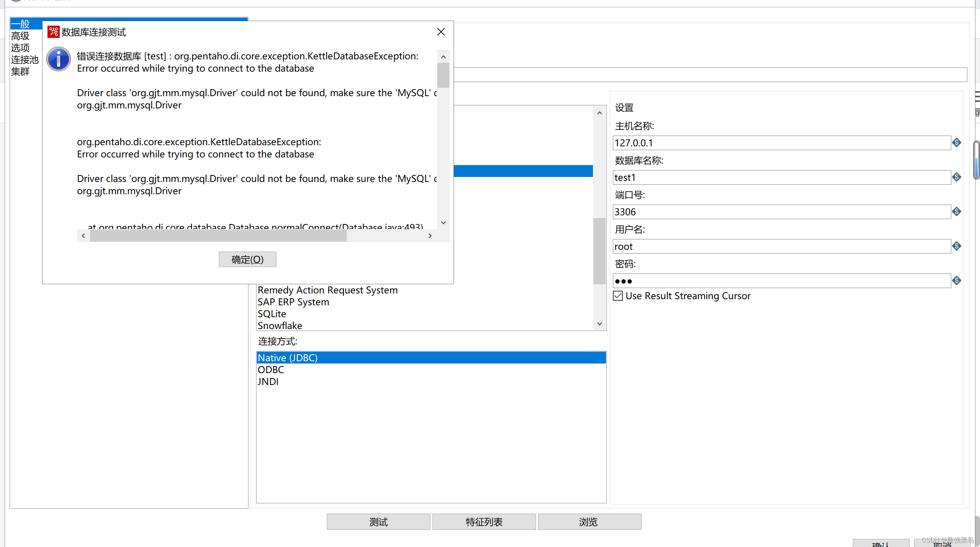
Task: Toggle Use Result Streaming Cursor checkbox
Action: [618, 296]
